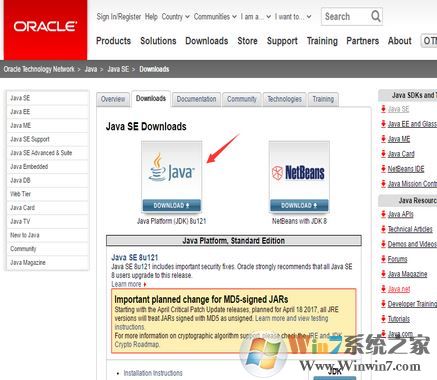Expand the Country dropdown
Viewport: 437px width, 380px height.
[x=176, y=16]
